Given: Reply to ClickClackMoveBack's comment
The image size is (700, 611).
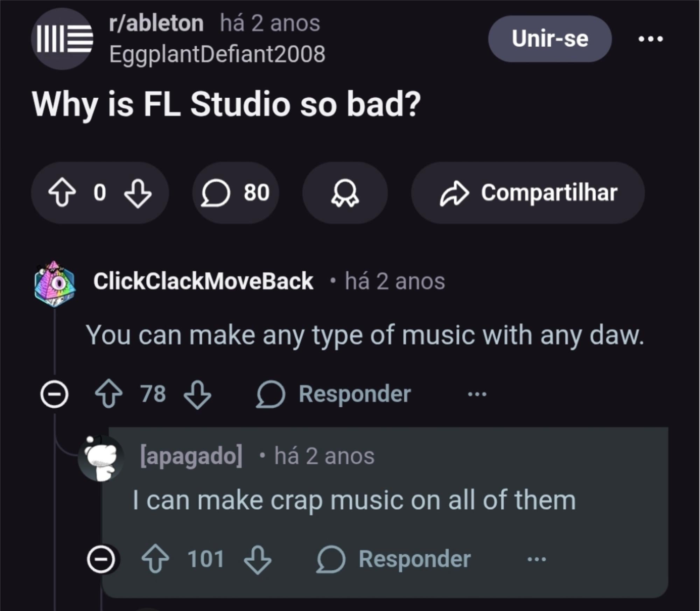Looking at the screenshot, I should click(x=334, y=394).
